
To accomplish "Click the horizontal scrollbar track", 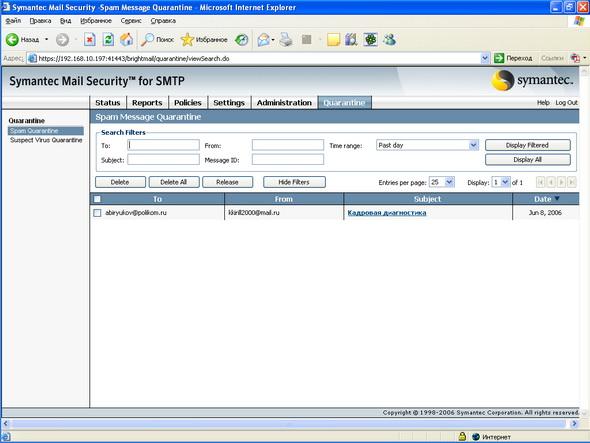I will (x=288, y=423).
